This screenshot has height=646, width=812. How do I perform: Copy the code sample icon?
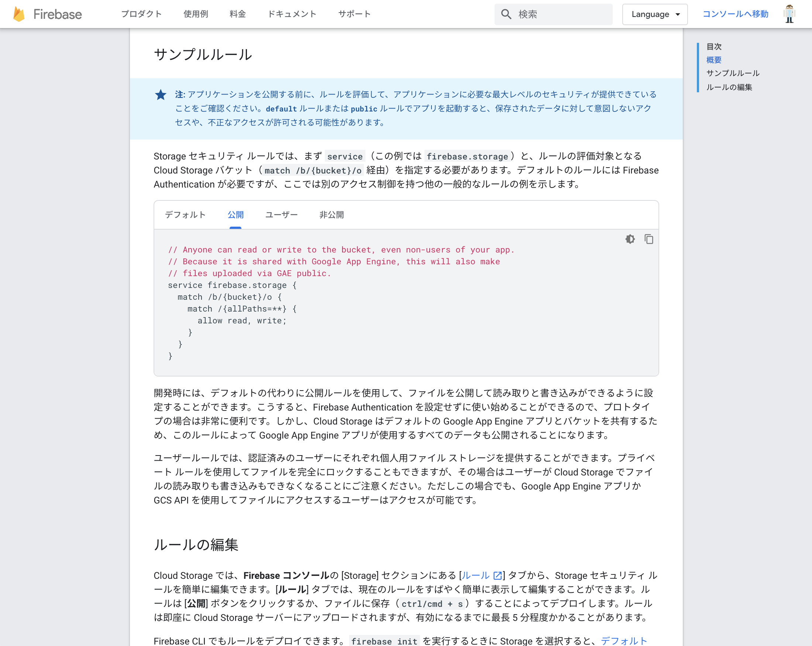pyautogui.click(x=648, y=239)
